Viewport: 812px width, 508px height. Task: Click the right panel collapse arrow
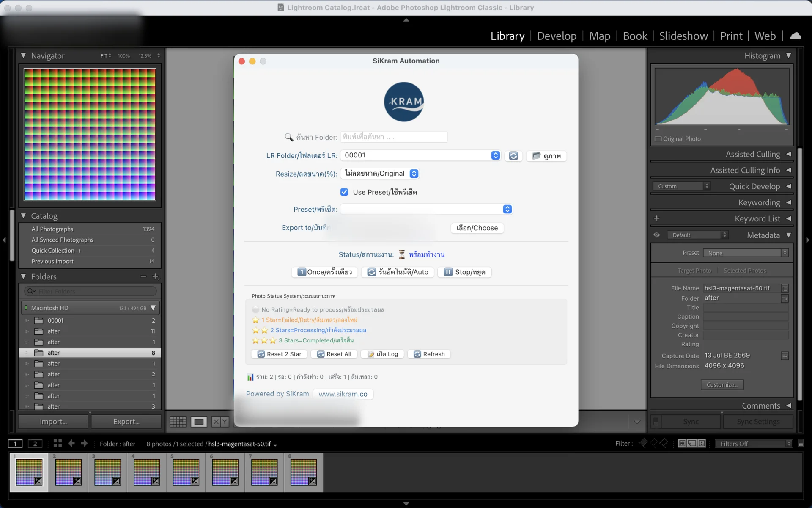[808, 240]
